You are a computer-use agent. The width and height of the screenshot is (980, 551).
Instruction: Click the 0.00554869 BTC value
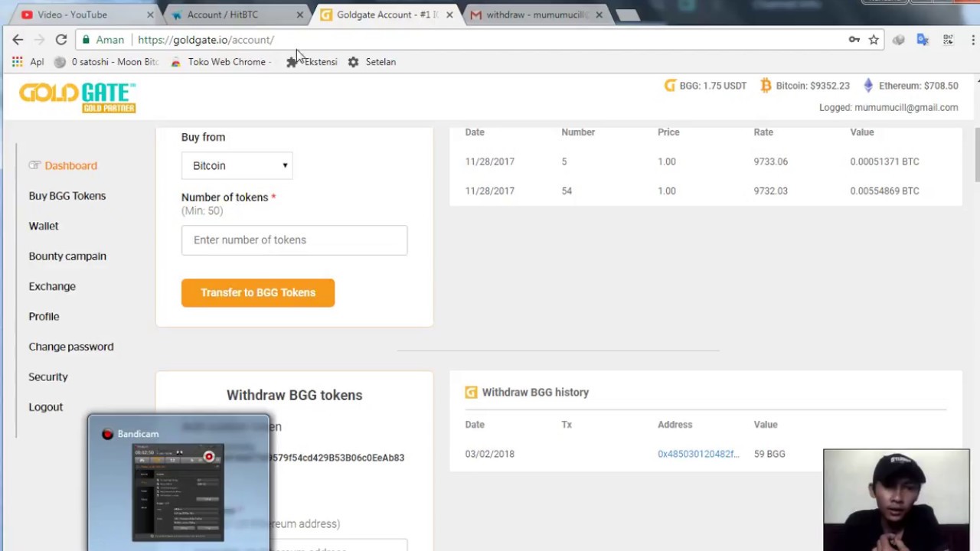point(884,191)
